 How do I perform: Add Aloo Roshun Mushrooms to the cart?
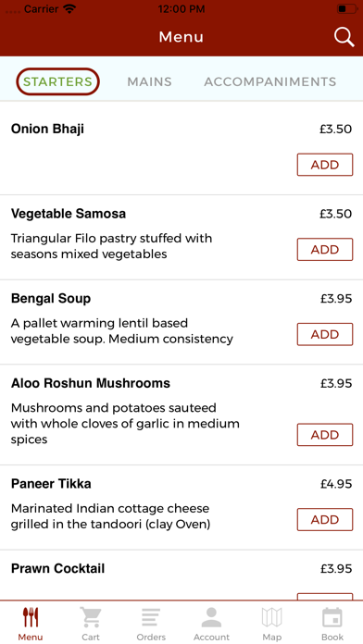(x=325, y=435)
